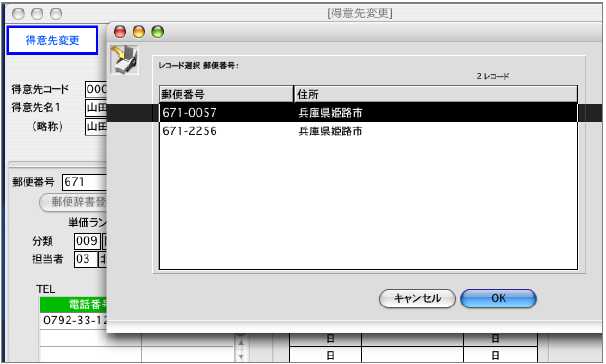Viewport: 606px width, 364px height.
Task: Select the 671-0057 postal code row
Action: click(x=368, y=112)
